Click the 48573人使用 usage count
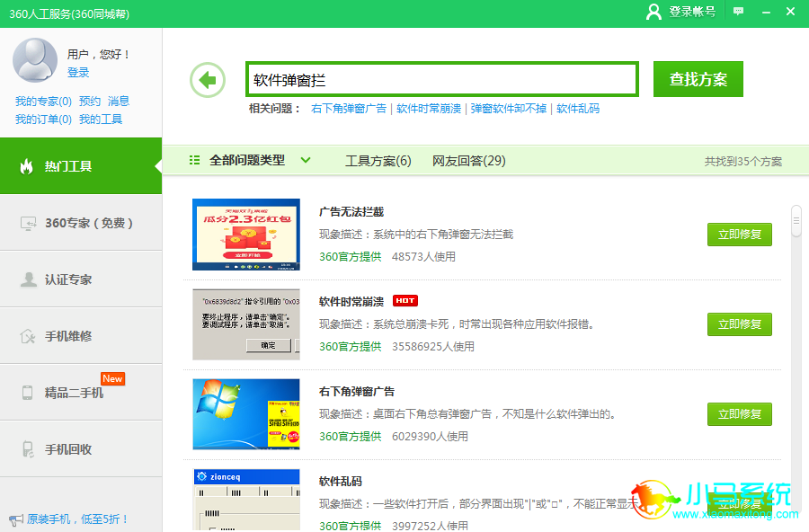 click(423, 256)
